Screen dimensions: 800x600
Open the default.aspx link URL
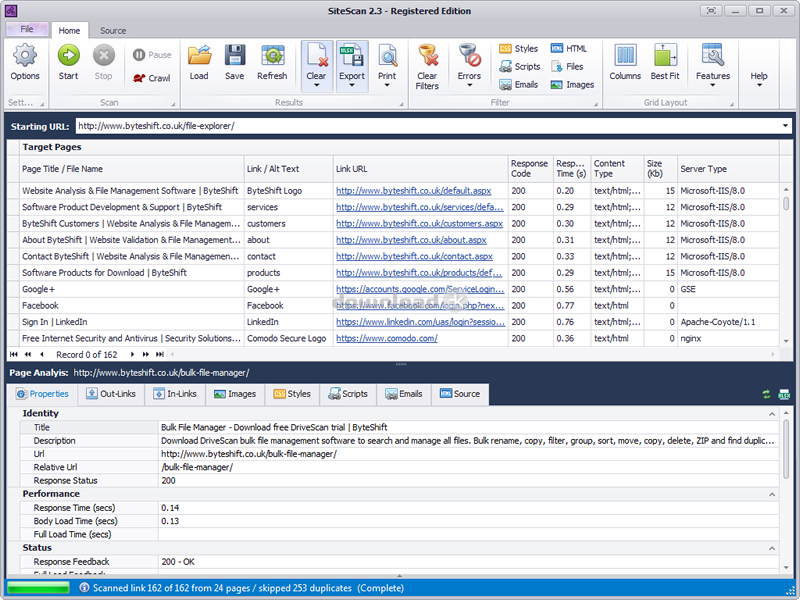click(x=413, y=191)
